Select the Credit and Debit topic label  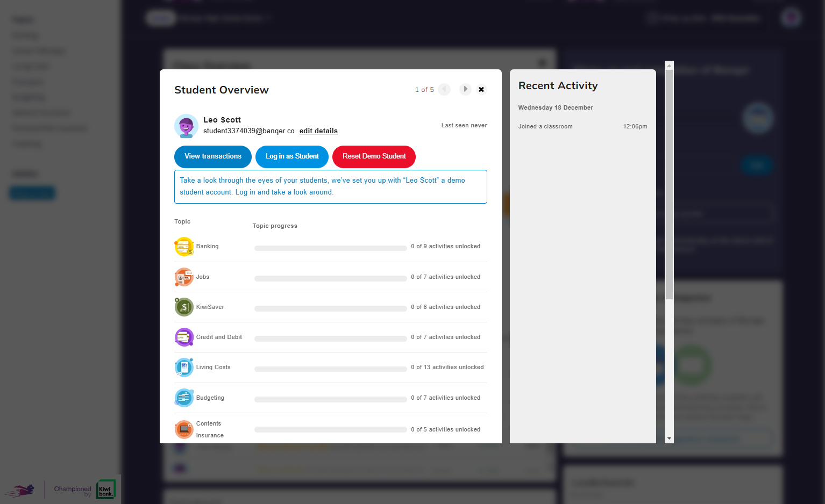[219, 337]
